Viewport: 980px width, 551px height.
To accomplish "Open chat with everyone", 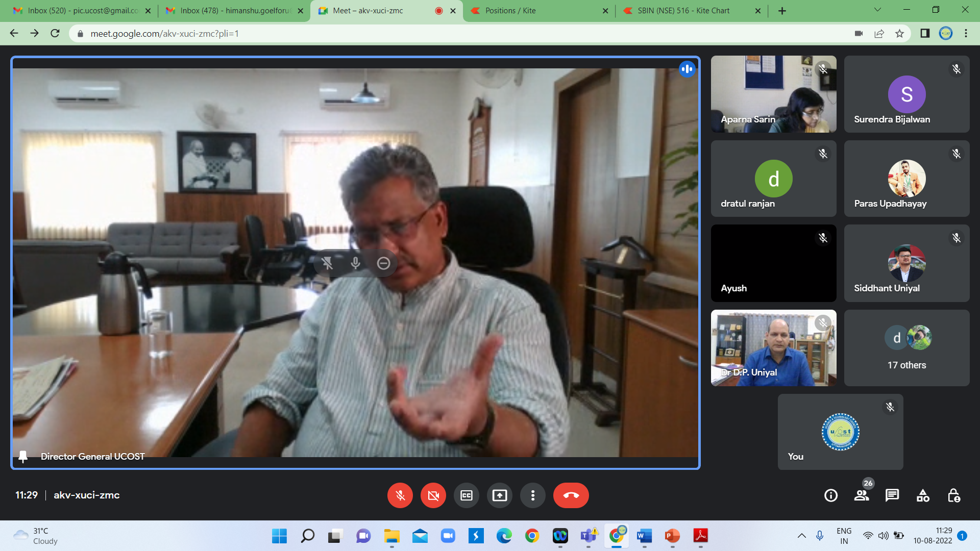I will (892, 495).
